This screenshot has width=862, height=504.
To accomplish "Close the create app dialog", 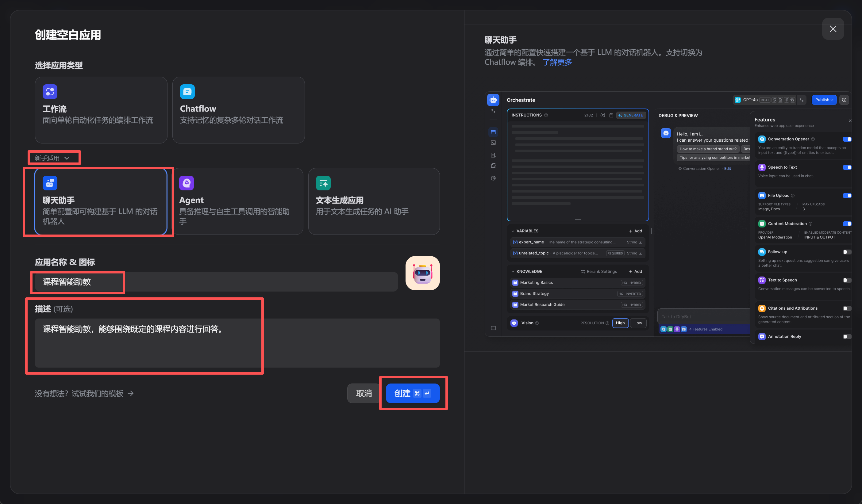I will [x=833, y=29].
